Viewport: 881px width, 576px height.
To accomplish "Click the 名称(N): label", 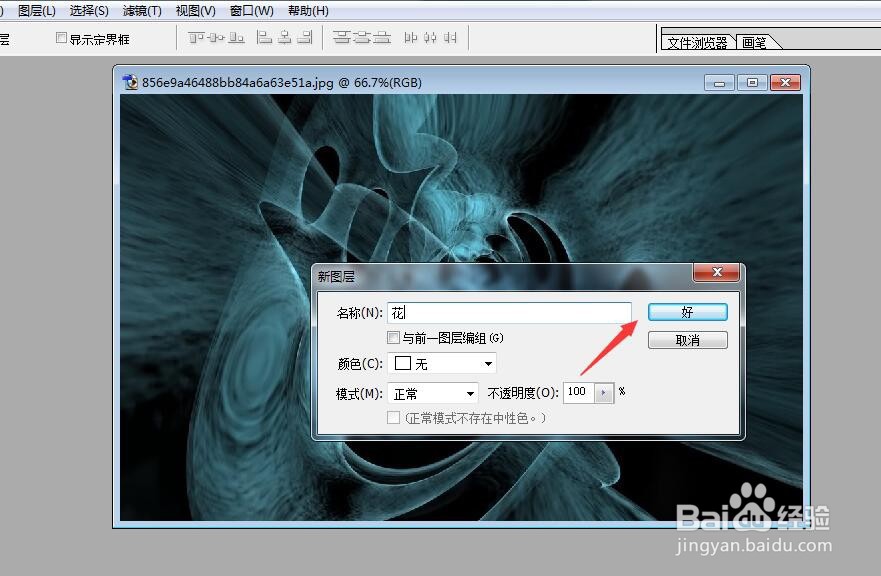I will click(359, 313).
